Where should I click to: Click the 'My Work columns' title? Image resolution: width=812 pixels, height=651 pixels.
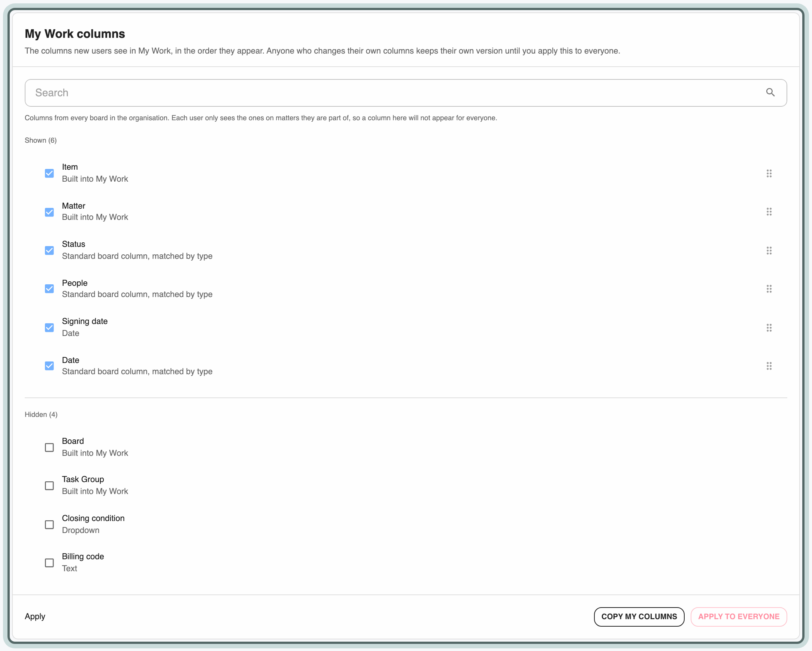click(x=75, y=34)
